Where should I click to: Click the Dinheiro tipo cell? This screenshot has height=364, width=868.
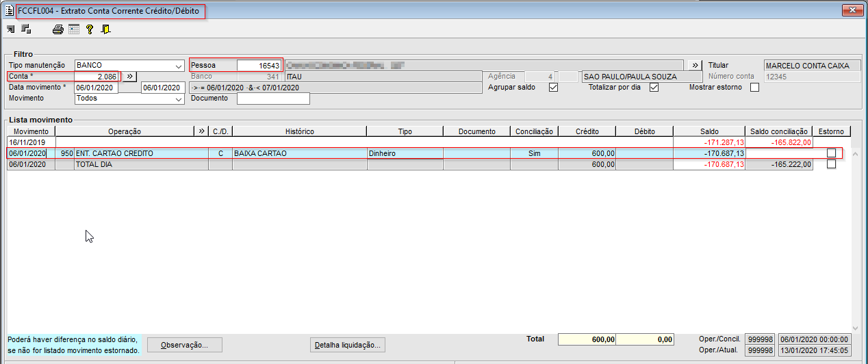405,153
